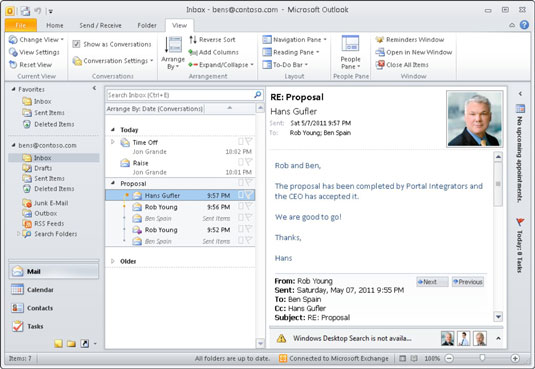
Task: Flag the Hans Gufler message
Action: tap(249, 195)
